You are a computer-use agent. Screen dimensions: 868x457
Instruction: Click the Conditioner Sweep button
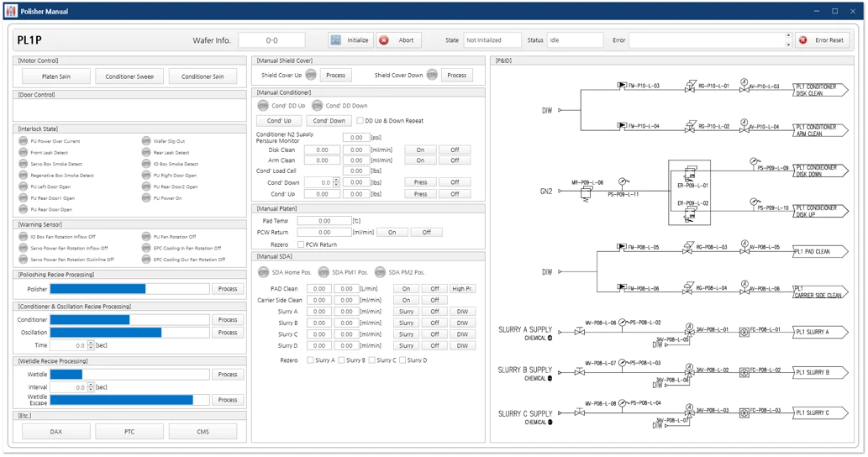click(x=129, y=76)
